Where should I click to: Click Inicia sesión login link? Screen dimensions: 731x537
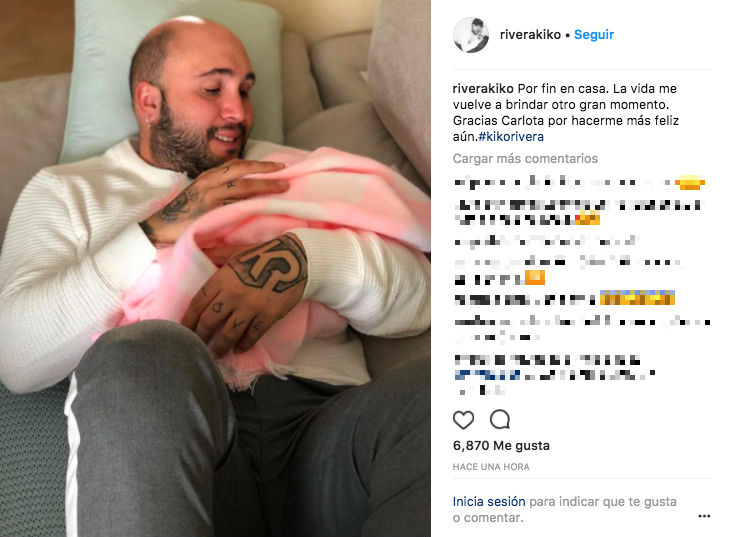coord(489,502)
